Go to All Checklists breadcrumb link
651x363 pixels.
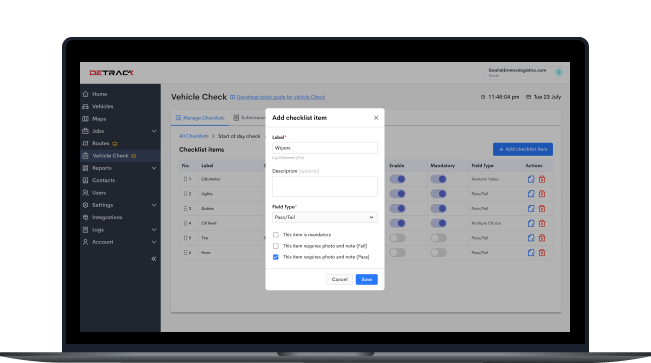(194, 136)
